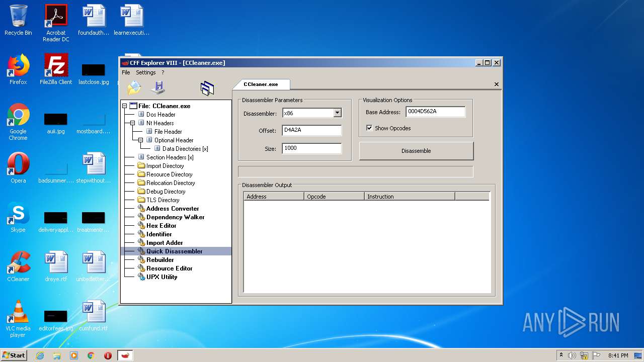This screenshot has height=362, width=644.
Task: Open Data Directories [x] node
Action: point(185,149)
